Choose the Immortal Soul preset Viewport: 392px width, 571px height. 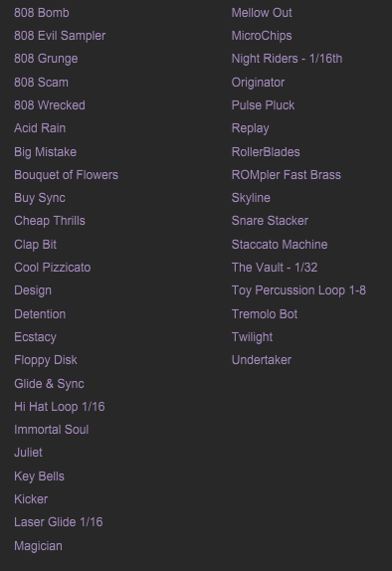(52, 430)
